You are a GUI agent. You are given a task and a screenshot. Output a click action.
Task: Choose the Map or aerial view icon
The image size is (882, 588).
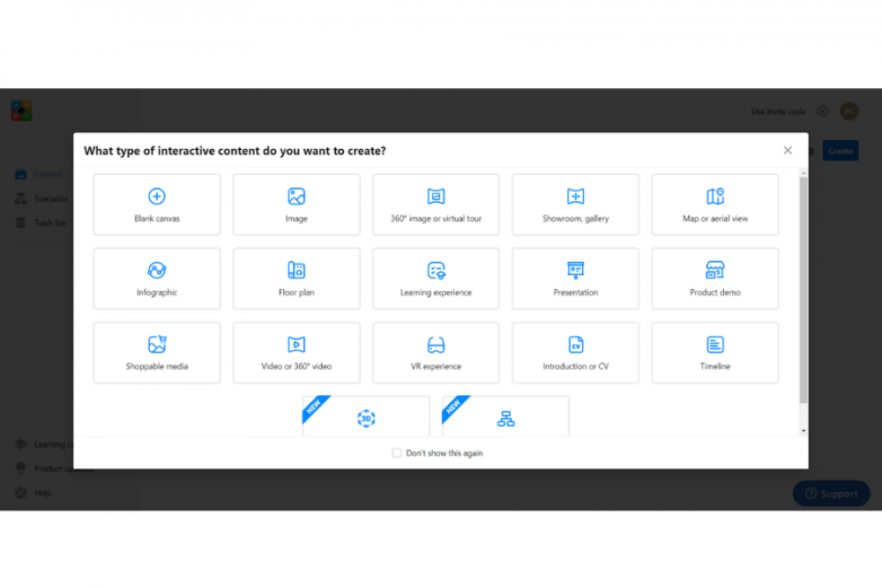[715, 197]
